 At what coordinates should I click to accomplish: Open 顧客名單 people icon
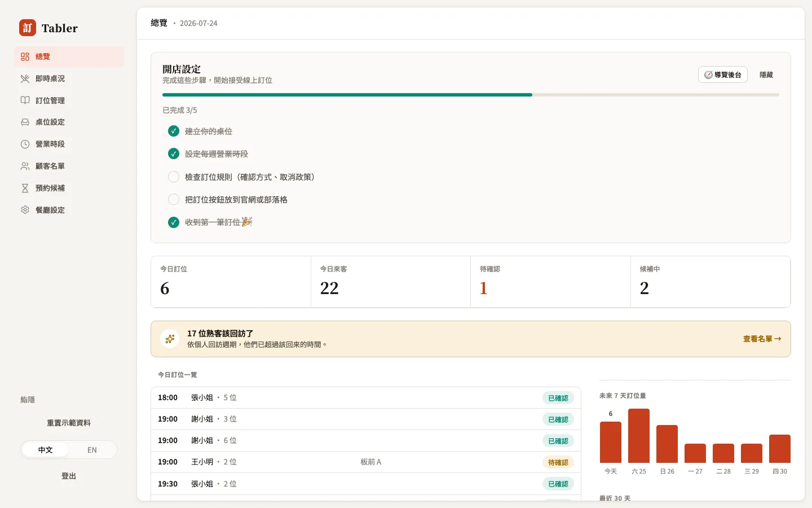(x=25, y=166)
